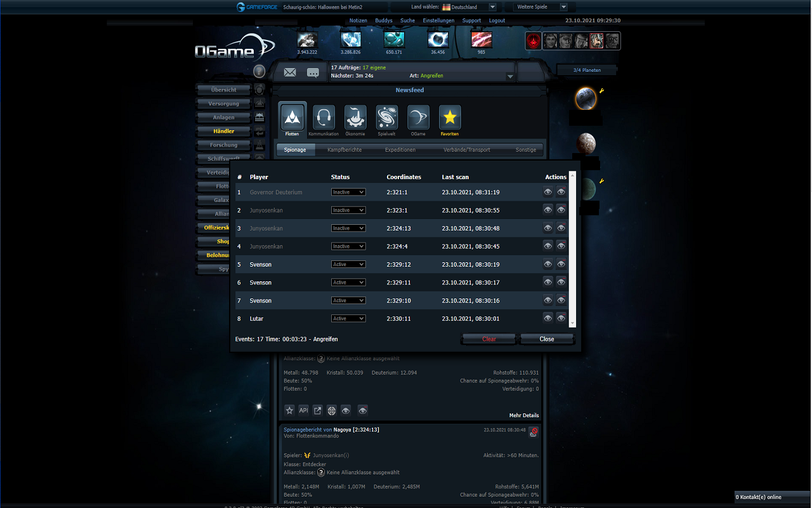Open Übersicht in the left menu

tap(224, 90)
